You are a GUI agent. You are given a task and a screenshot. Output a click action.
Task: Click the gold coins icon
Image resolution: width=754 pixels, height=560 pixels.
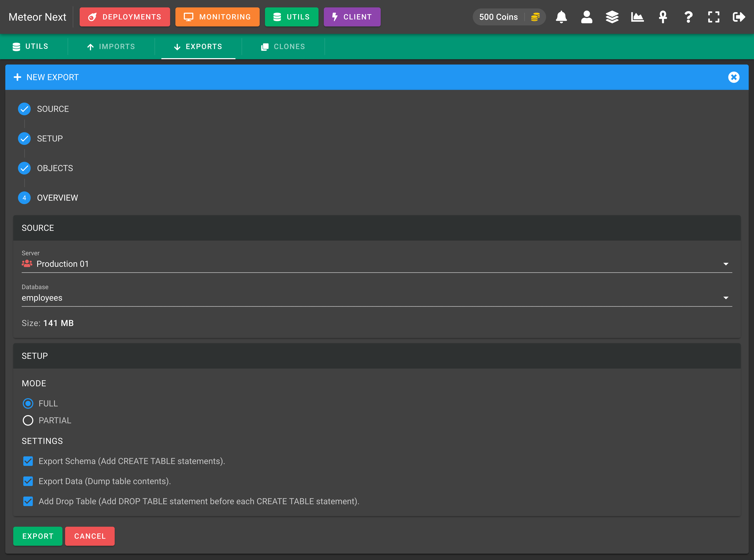[535, 17]
